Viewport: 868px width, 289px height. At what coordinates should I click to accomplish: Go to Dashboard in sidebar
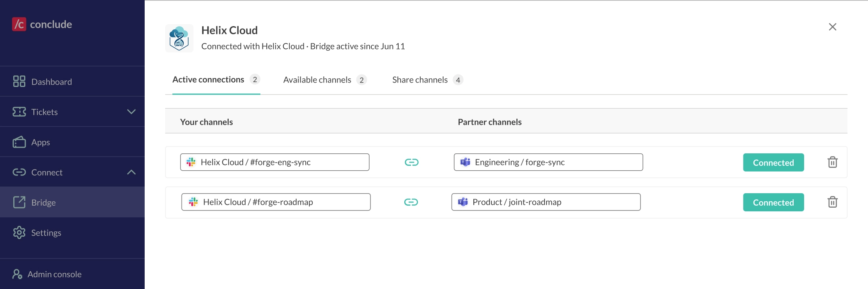pos(72,81)
